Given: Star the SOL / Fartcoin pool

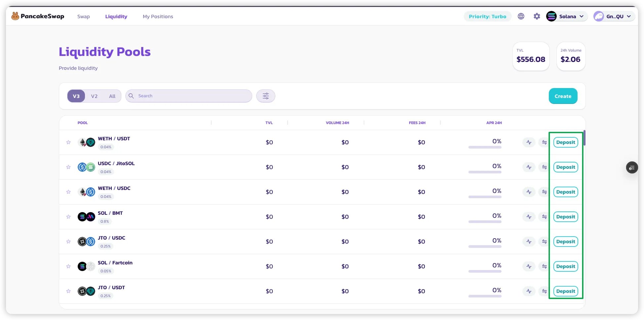Looking at the screenshot, I should click(x=68, y=266).
